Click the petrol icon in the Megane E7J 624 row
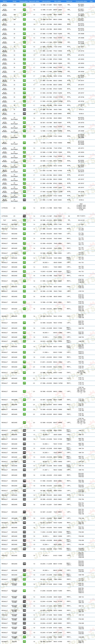 pyautogui.click(x=24, y=224)
